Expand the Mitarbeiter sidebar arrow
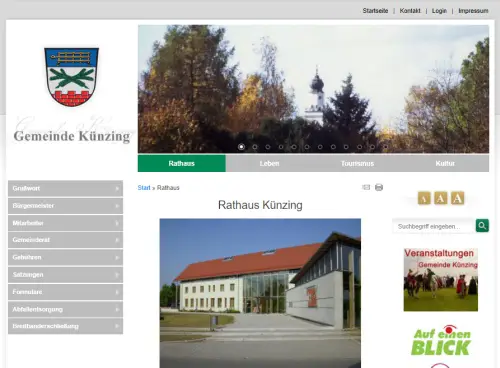The width and height of the screenshot is (500, 368). click(117, 223)
